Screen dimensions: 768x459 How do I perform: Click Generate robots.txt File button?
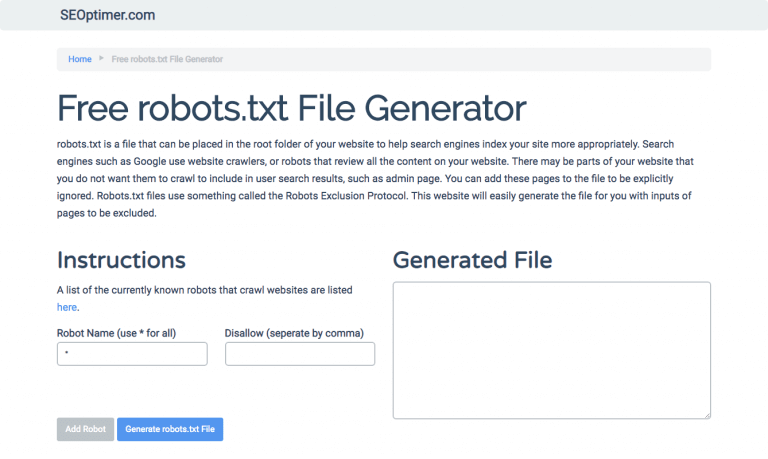(170, 429)
